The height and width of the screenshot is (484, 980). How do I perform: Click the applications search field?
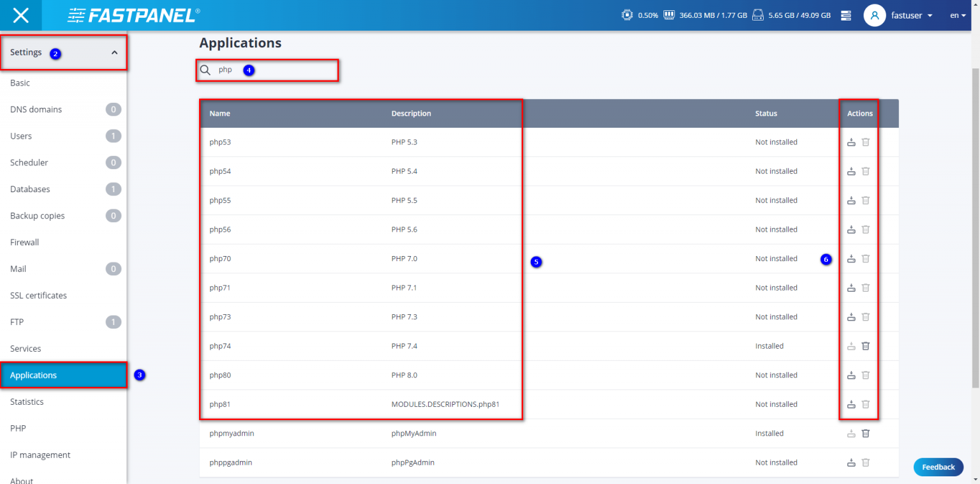[267, 70]
